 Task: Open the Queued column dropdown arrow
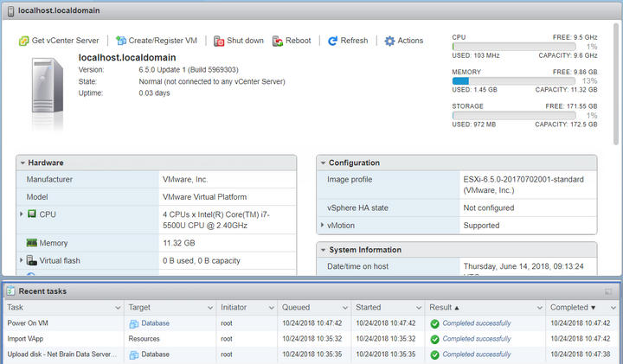pyautogui.click(x=345, y=308)
